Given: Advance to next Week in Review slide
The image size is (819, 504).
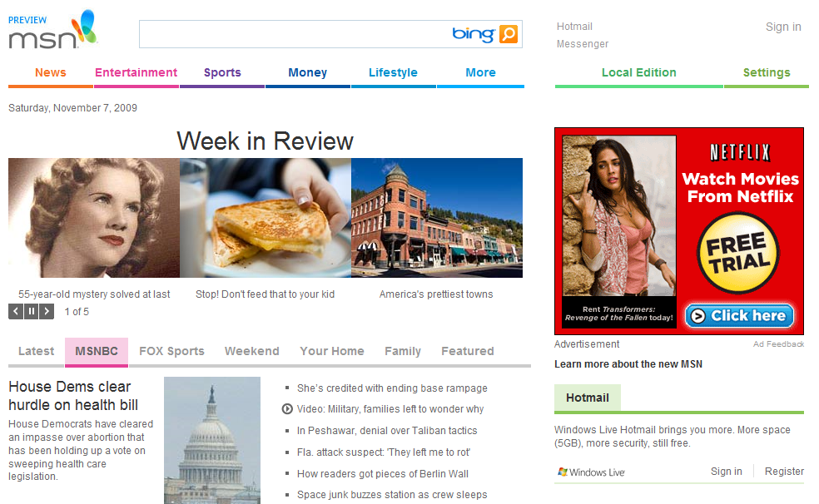Looking at the screenshot, I should 47,312.
